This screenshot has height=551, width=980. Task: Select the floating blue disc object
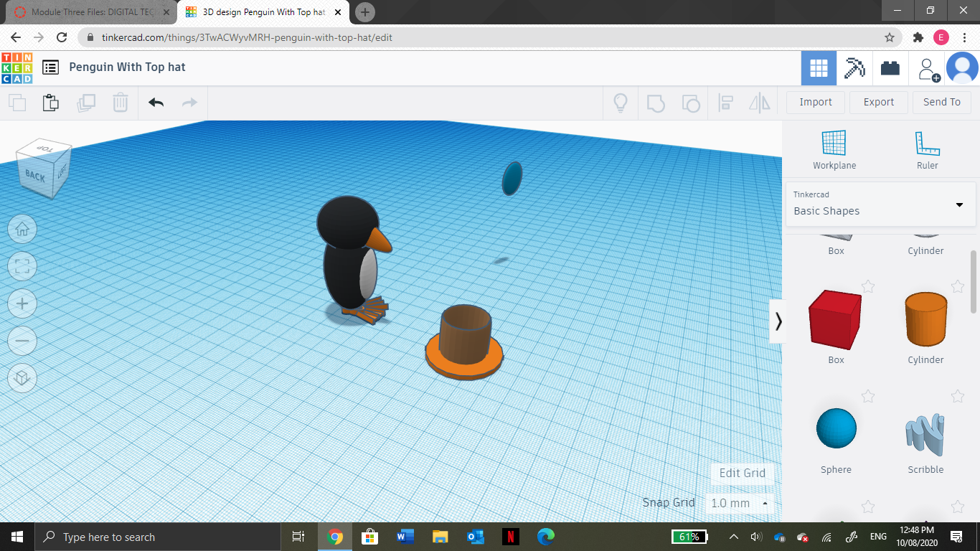(512, 178)
